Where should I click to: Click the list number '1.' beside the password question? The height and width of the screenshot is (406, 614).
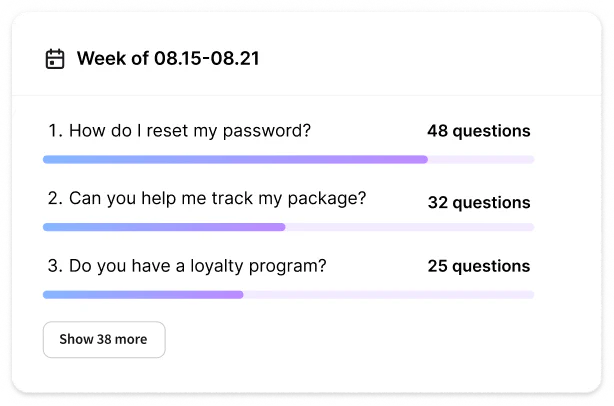tap(56, 131)
